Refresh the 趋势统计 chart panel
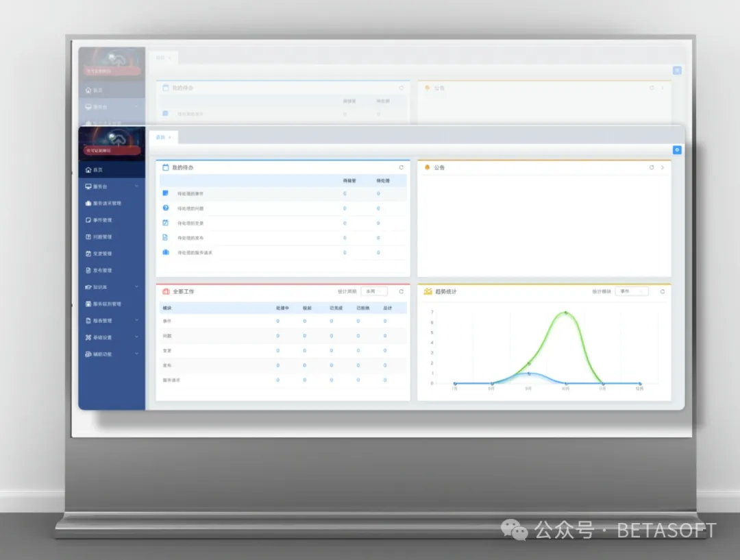Viewport: 740px width, 560px height. (662, 291)
